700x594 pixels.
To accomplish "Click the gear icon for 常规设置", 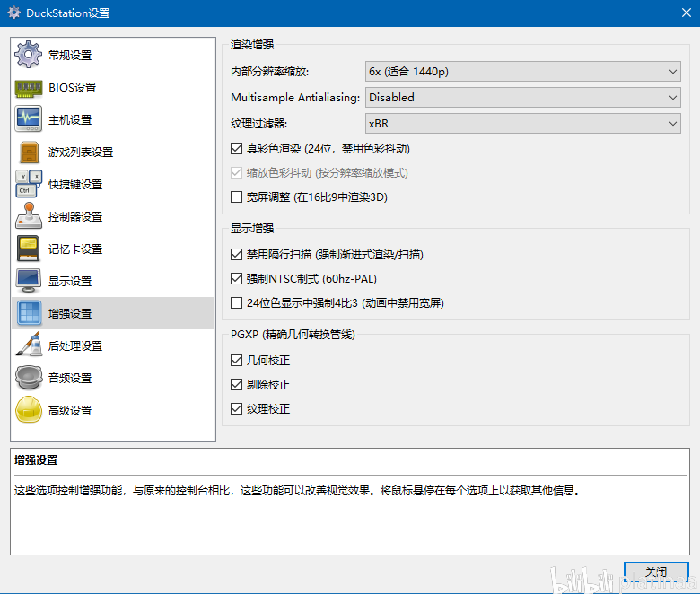I will click(28, 55).
